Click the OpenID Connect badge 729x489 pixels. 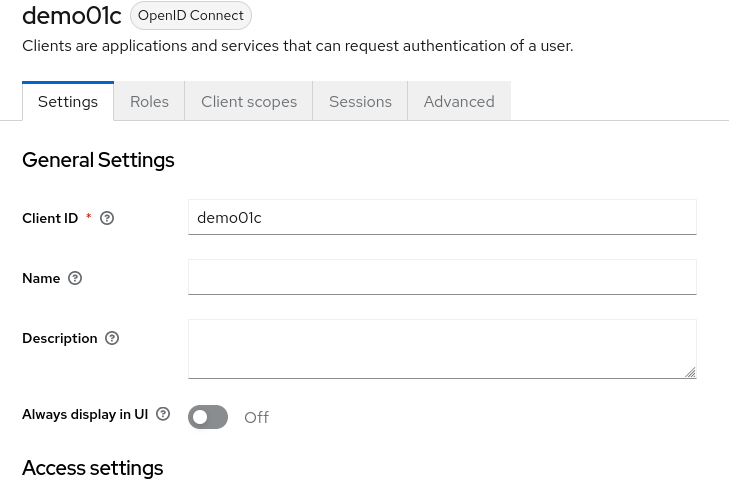pos(191,16)
